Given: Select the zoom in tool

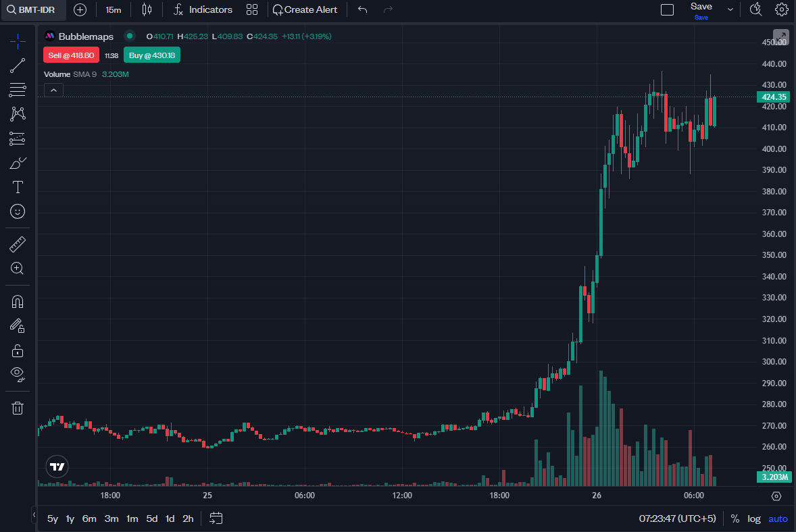Looking at the screenshot, I should (x=18, y=268).
